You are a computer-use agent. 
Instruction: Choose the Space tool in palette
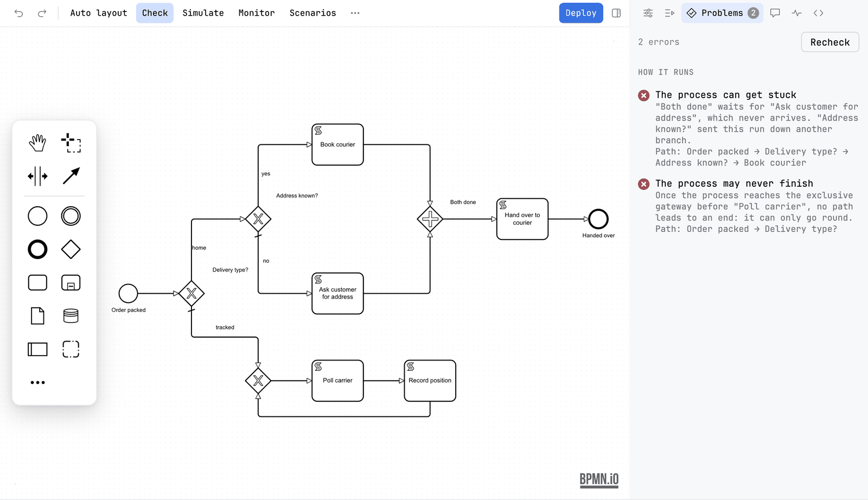point(37,176)
